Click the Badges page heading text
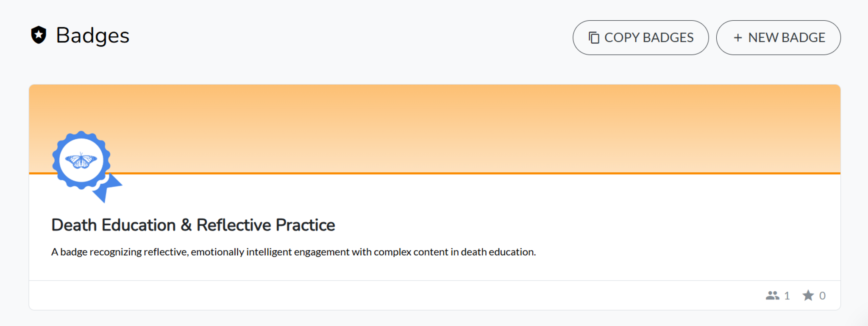Image resolution: width=868 pixels, height=326 pixels. pos(92,36)
